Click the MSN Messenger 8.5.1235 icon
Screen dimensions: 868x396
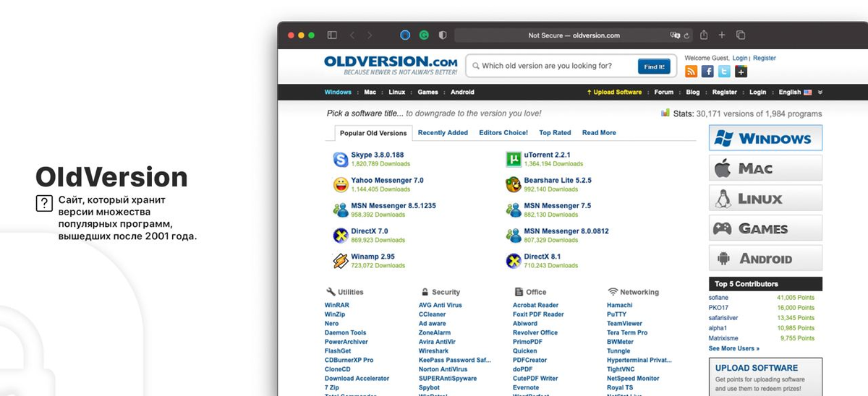tap(340, 210)
